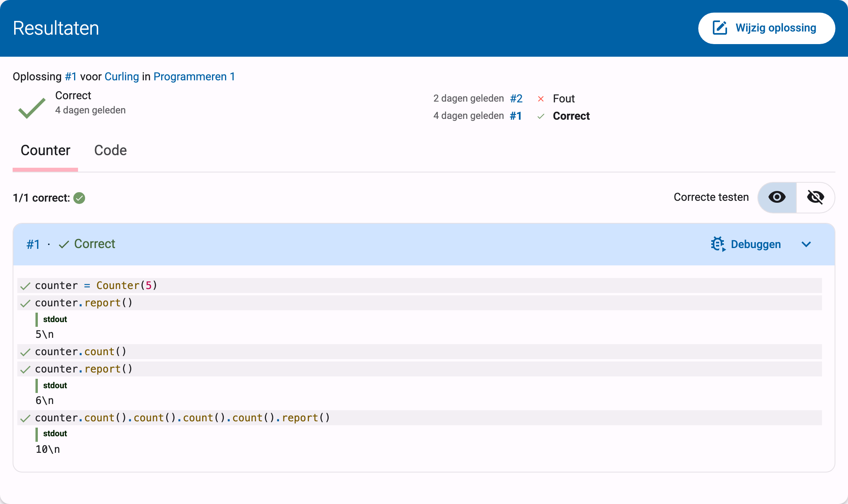Click the stdout output '6\n'
The height and width of the screenshot is (504, 848).
point(45,400)
